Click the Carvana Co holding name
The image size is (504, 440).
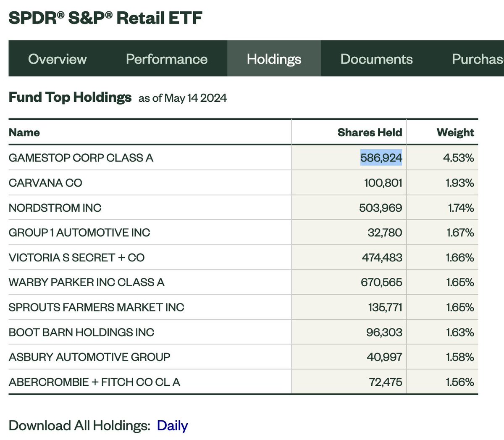45,183
